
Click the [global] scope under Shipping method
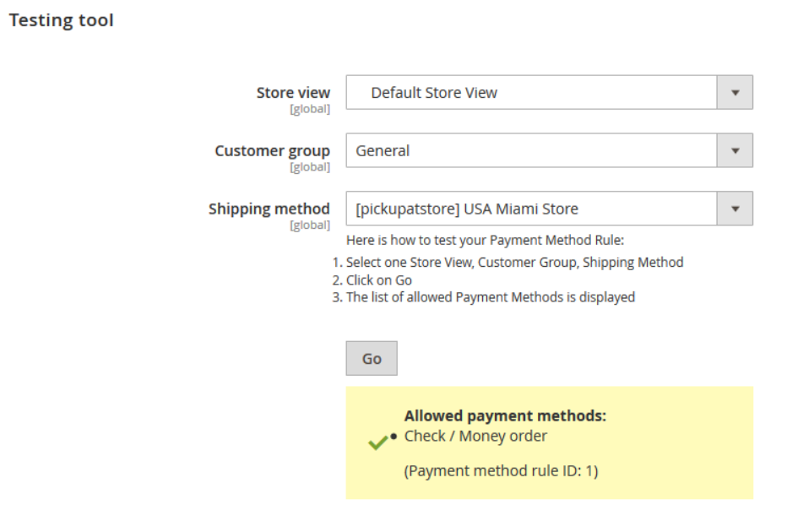tap(310, 225)
